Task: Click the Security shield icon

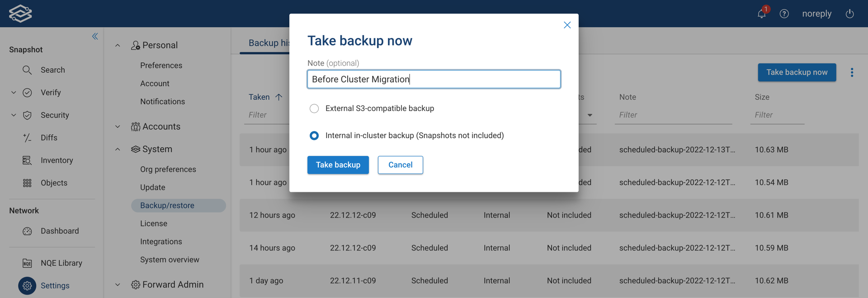Action: pos(27,115)
